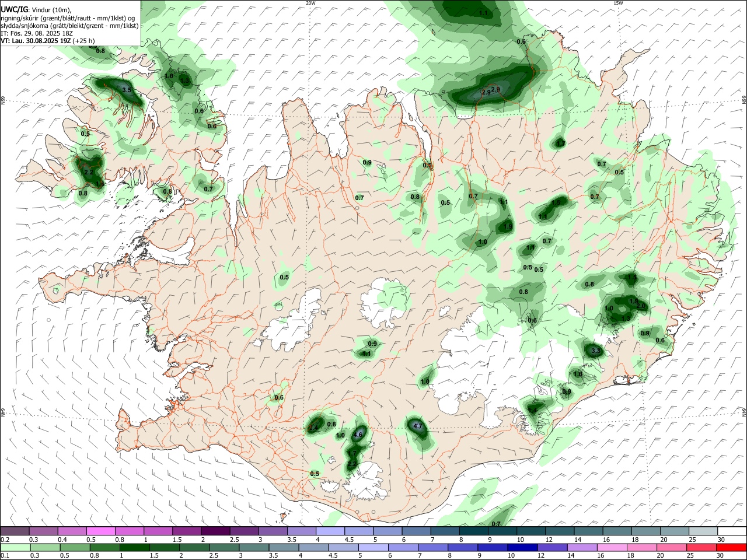
Task: Select the pale grey 25 snow legend swatch
Action: 703,531
